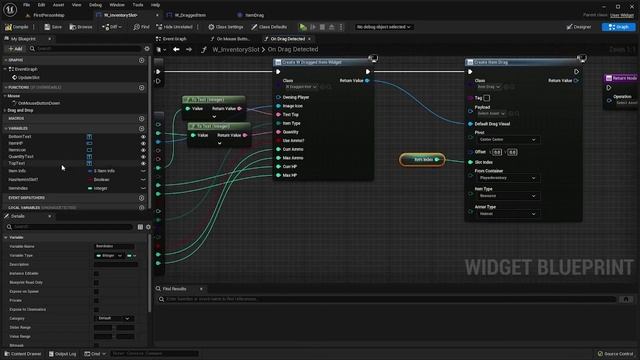Open the debug object selector dropdown
Viewport: 640px width, 360px height.
383,27
